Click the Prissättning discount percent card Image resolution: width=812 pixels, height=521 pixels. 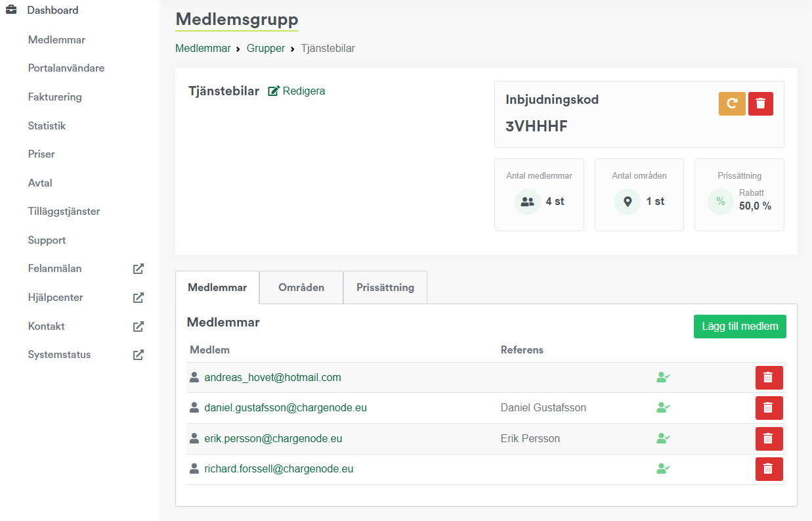coord(739,195)
